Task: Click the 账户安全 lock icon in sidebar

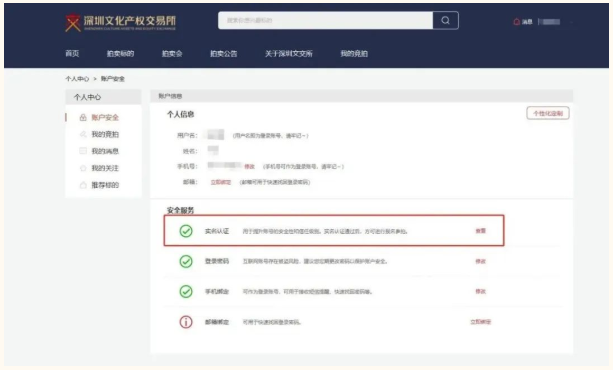Action: point(83,117)
